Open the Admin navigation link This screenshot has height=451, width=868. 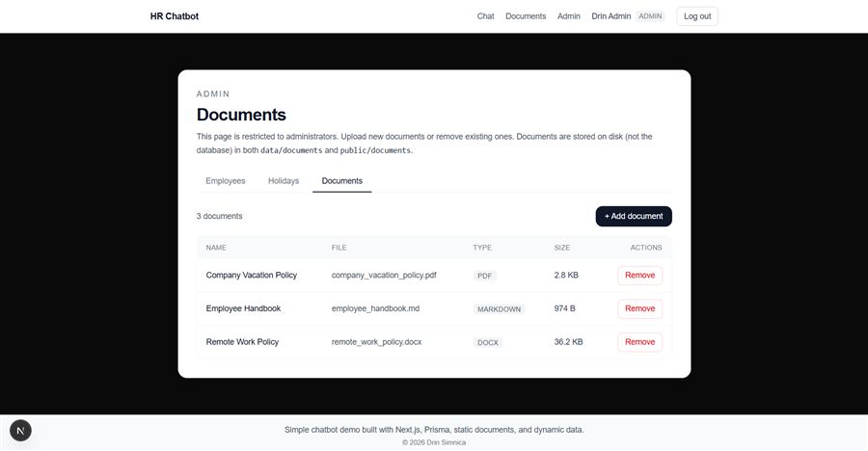tap(568, 16)
